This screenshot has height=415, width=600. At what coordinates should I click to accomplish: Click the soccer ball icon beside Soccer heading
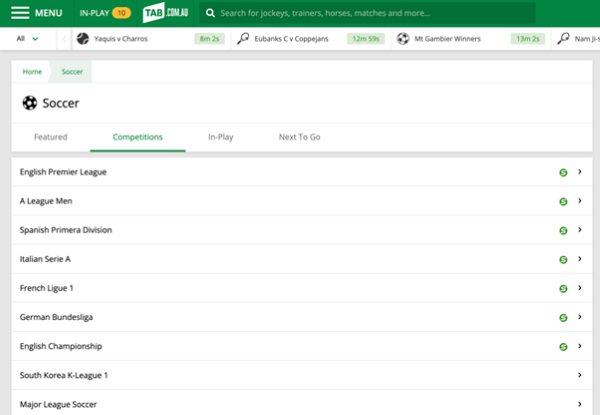30,103
